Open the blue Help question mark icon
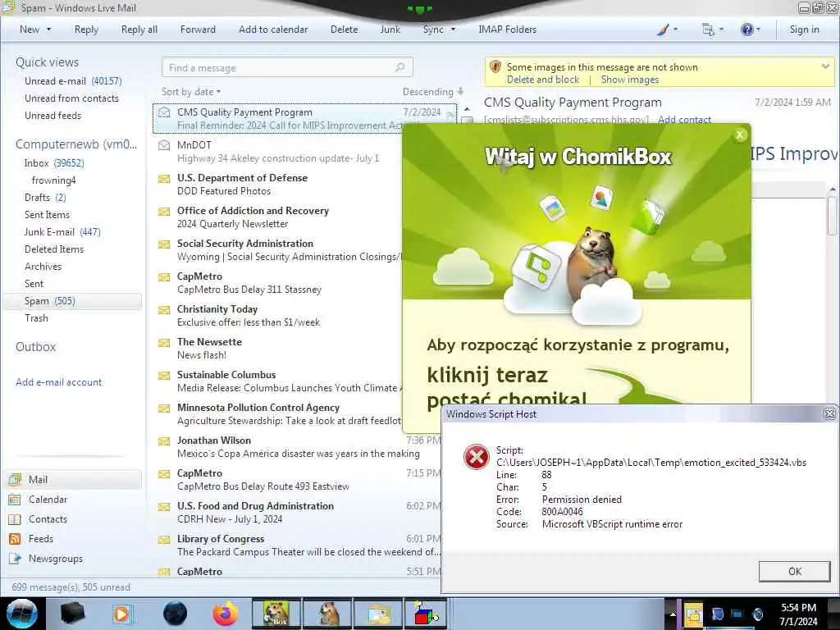The height and width of the screenshot is (630, 840). [x=746, y=30]
